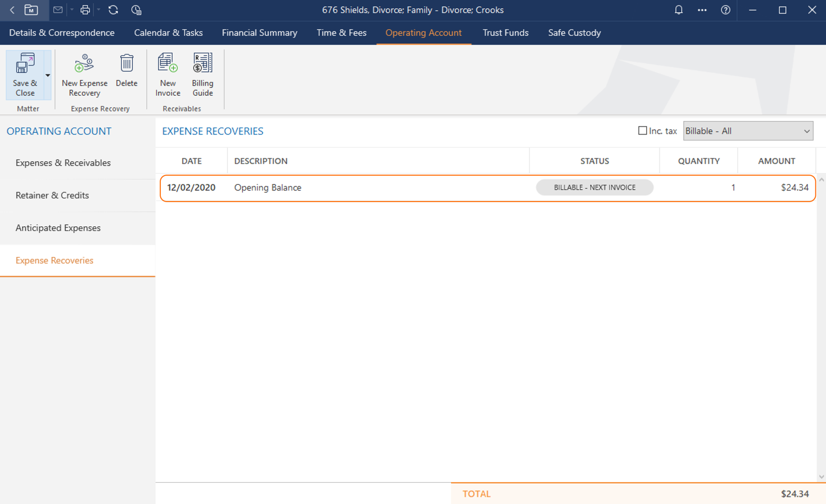Select Retainer & Credits in sidebar
Viewport: 826px width, 504px height.
click(52, 195)
